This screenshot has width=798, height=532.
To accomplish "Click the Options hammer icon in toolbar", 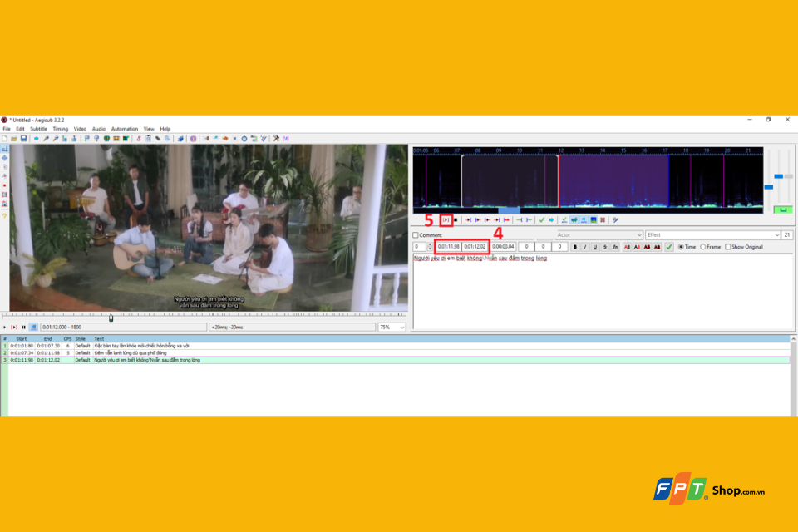I will 276,139.
